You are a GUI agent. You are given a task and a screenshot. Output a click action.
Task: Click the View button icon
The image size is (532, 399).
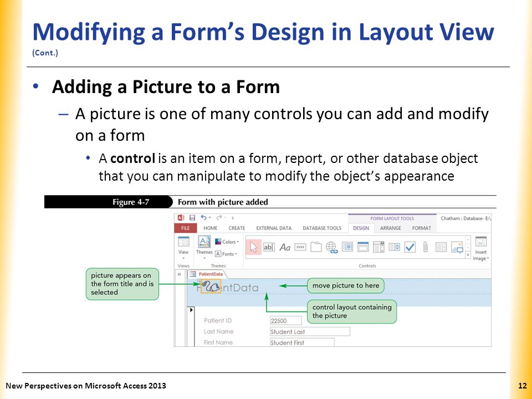(183, 242)
